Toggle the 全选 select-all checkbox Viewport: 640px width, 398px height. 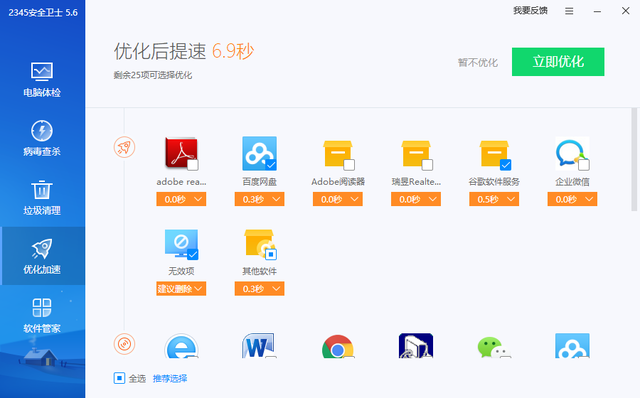coord(119,378)
